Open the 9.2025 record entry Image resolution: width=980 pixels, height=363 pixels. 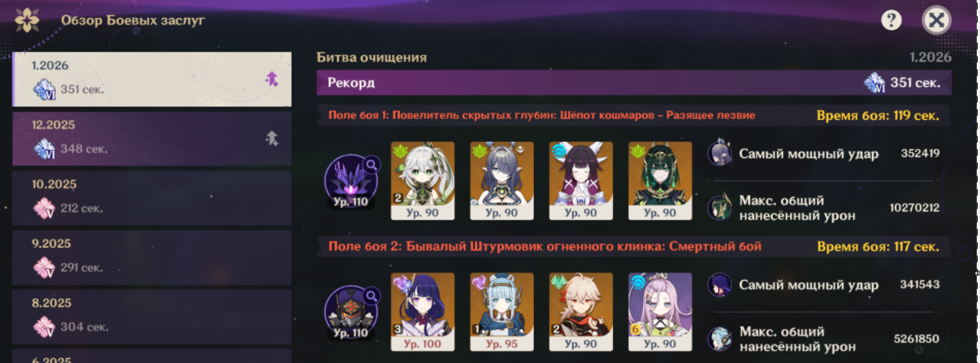point(152,257)
